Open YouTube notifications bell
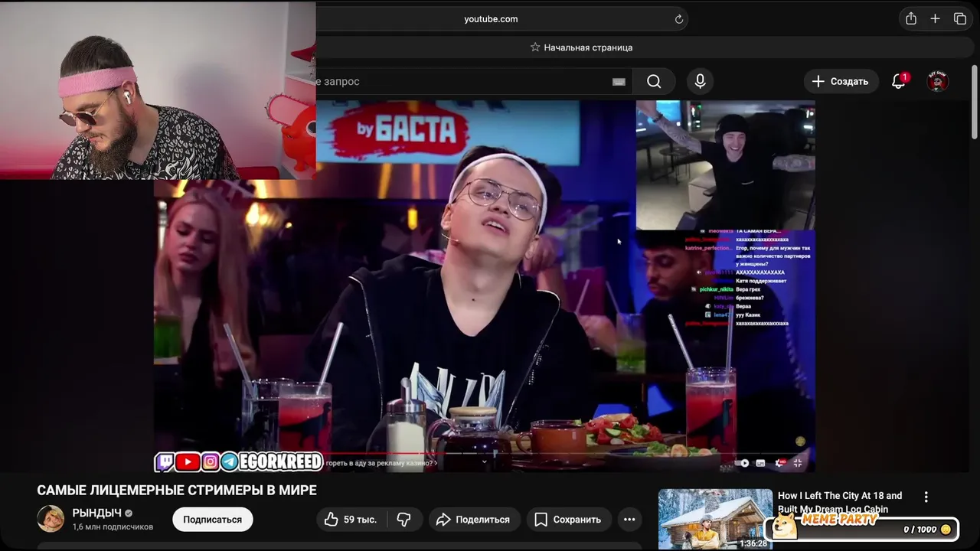Screen dimensions: 980x551 point(899,81)
